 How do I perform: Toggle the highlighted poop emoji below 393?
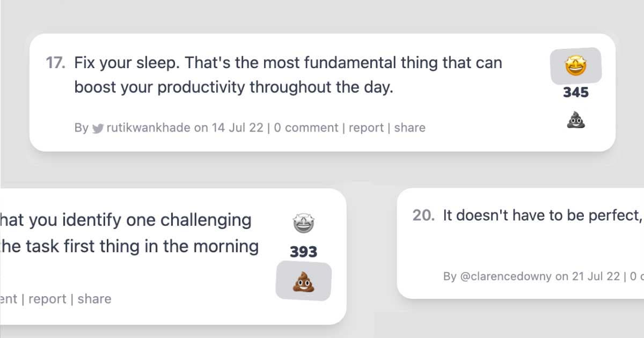304,281
